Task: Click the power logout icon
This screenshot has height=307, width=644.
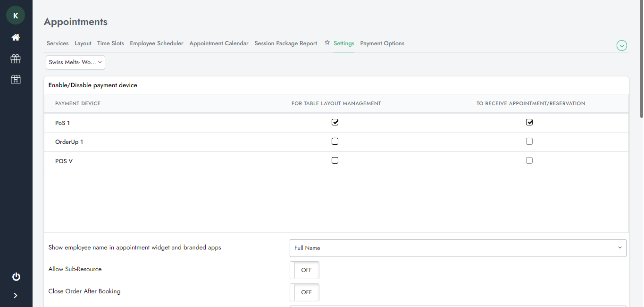Action: [x=16, y=277]
